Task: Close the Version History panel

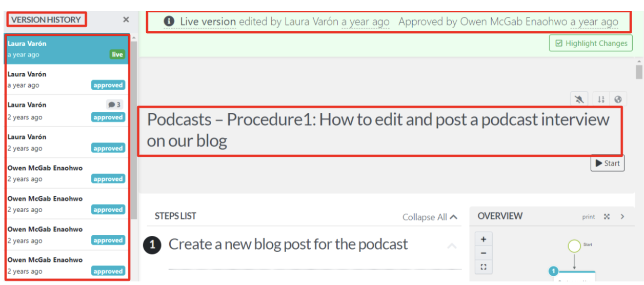Action: 126,19
